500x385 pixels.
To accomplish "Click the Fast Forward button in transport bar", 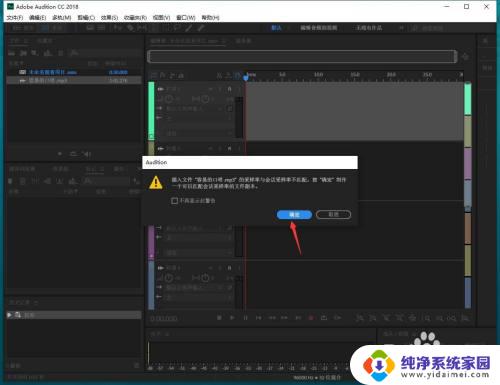I will click(284, 318).
